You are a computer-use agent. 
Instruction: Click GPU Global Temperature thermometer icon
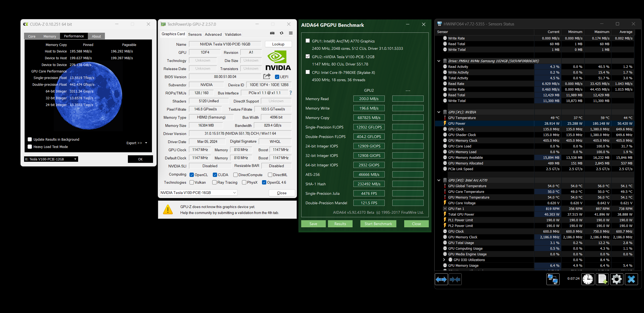(445, 186)
